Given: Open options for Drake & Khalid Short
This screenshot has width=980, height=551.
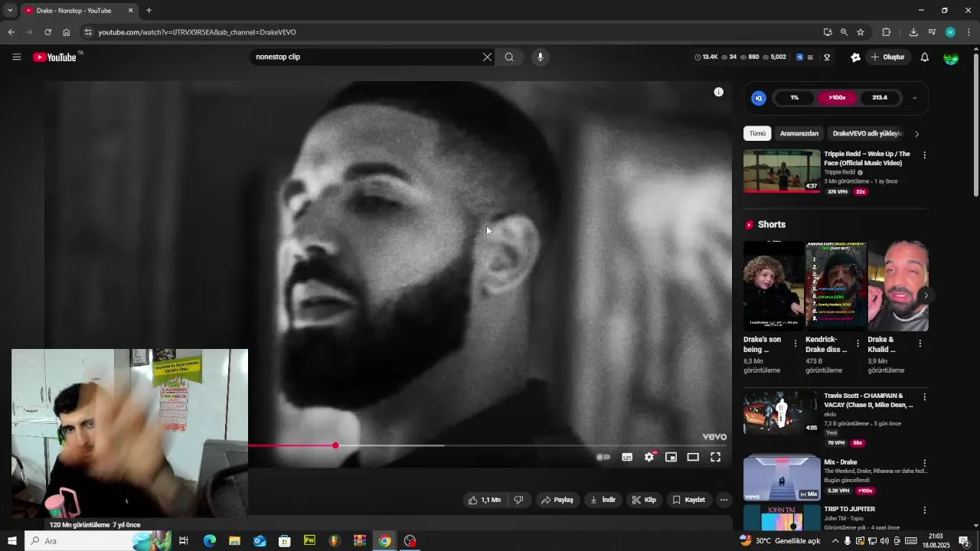Looking at the screenshot, I should point(920,344).
